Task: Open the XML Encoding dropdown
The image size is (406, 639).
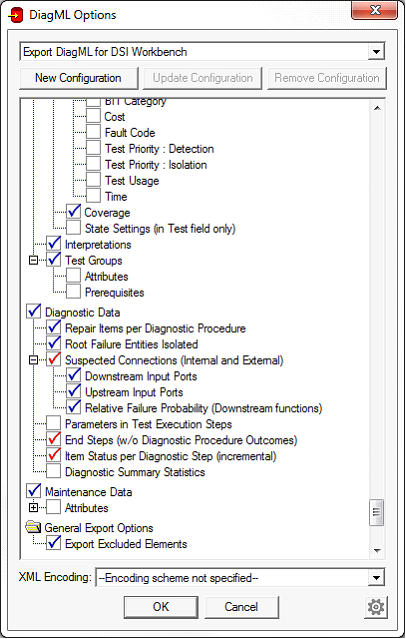Action: point(376,577)
